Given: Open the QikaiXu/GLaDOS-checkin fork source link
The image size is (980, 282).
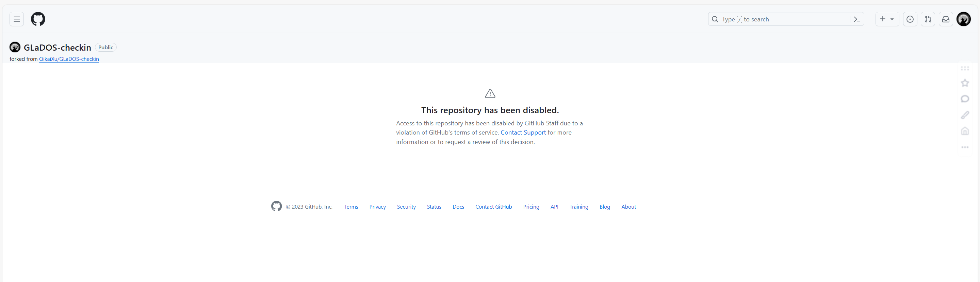Looking at the screenshot, I should tap(69, 59).
